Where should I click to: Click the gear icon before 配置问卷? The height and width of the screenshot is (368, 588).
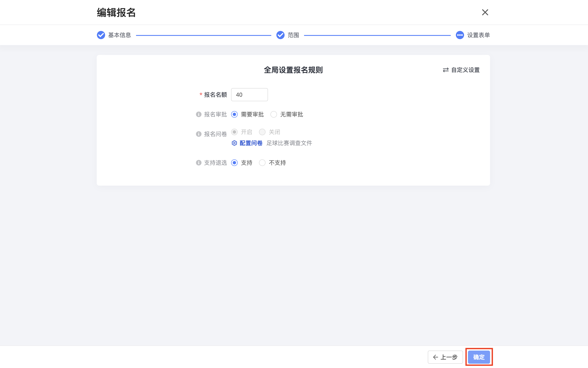(234, 143)
